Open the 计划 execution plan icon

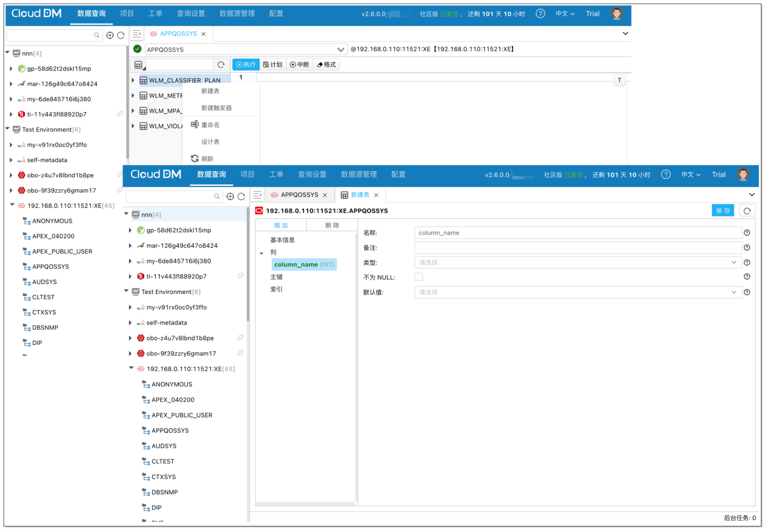point(273,64)
